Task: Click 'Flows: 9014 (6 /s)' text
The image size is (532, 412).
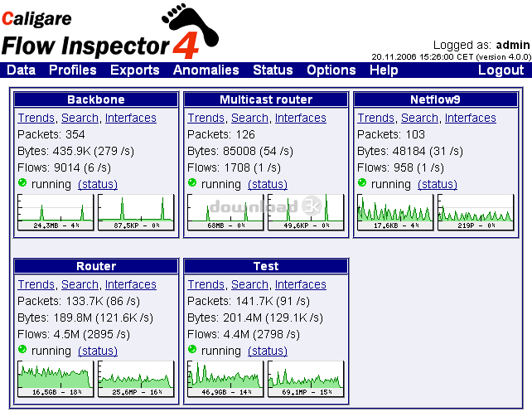Action: (65, 167)
